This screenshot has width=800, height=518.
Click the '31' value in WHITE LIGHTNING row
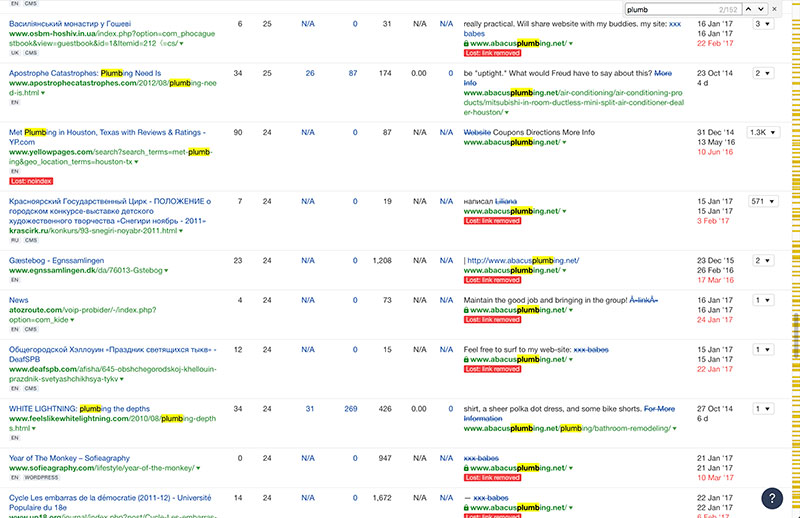[310, 409]
